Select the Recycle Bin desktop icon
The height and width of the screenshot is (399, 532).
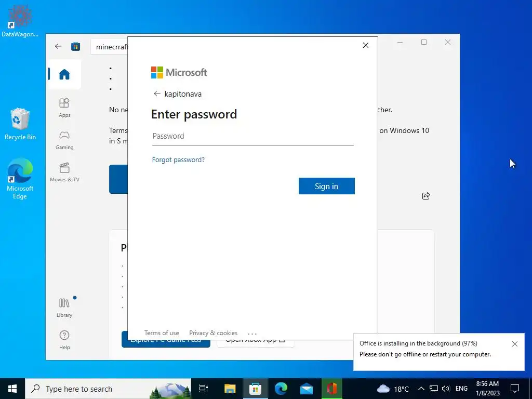[x=20, y=124]
